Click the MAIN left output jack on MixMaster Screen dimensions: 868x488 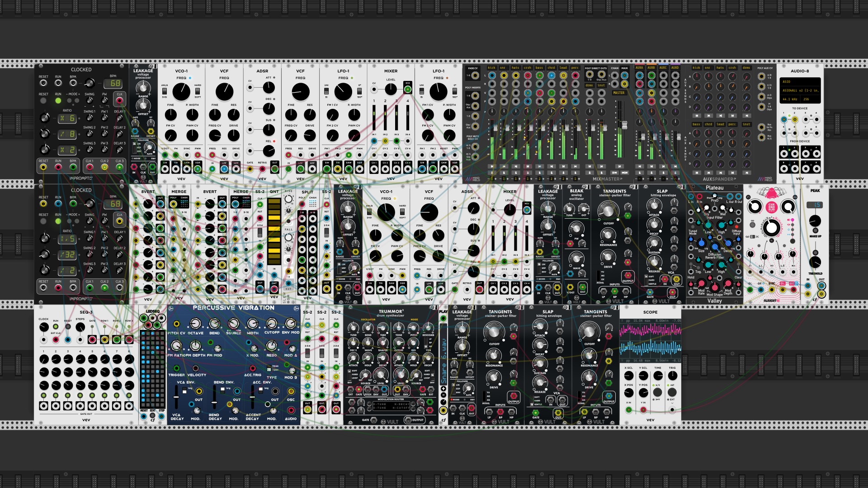(624, 75)
